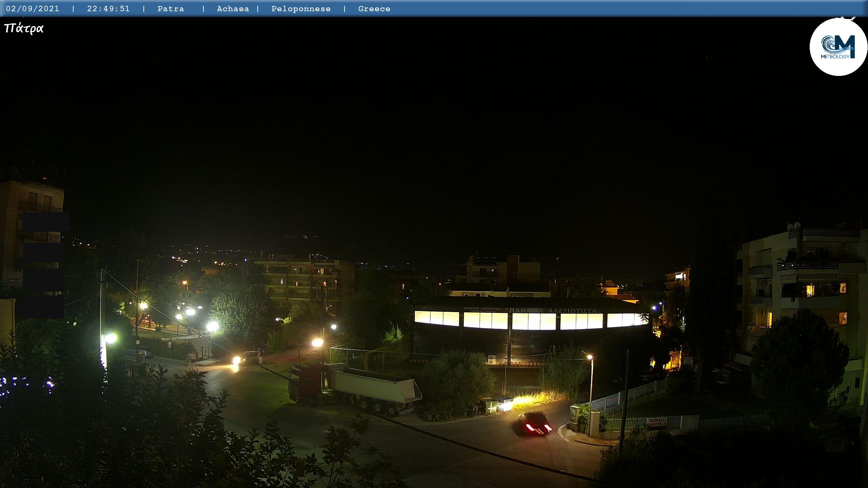
Task: Click the street lamp beside white fence
Action: (590, 357)
